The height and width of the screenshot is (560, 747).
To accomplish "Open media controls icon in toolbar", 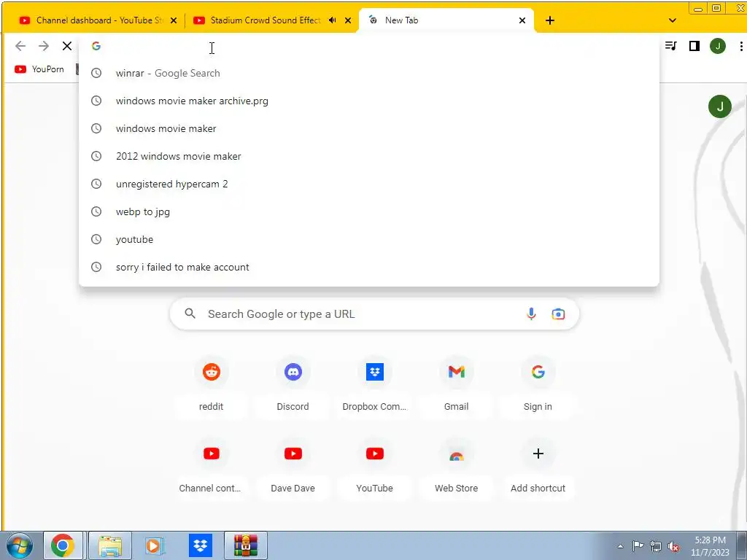I will coord(671,46).
